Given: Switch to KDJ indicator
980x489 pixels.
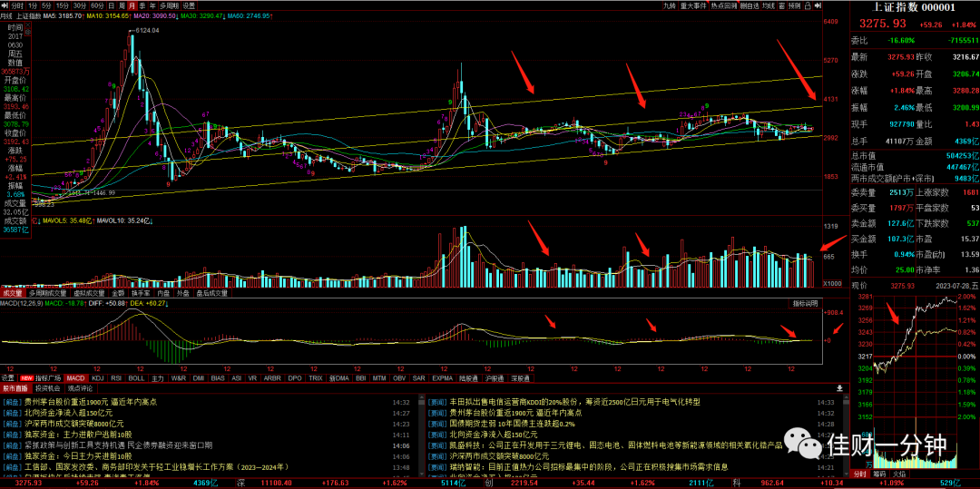Looking at the screenshot, I should coord(97,378).
